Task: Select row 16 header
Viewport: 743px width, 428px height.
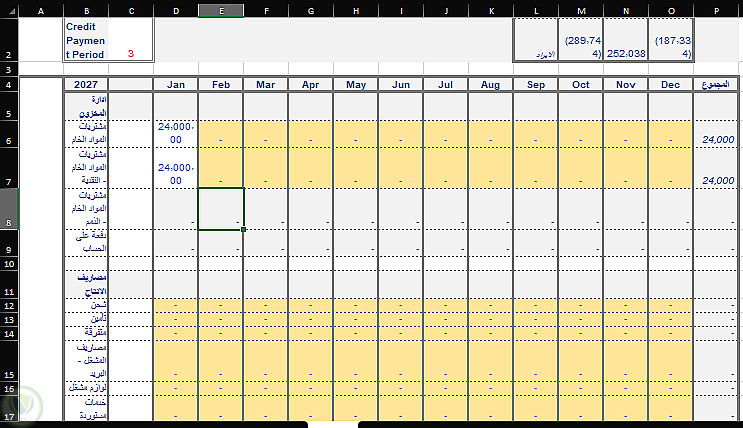Action: pos(9,389)
